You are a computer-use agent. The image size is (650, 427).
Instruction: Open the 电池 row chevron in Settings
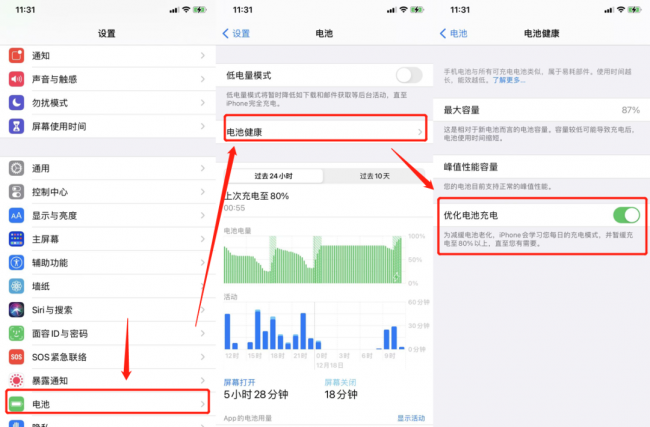203,404
